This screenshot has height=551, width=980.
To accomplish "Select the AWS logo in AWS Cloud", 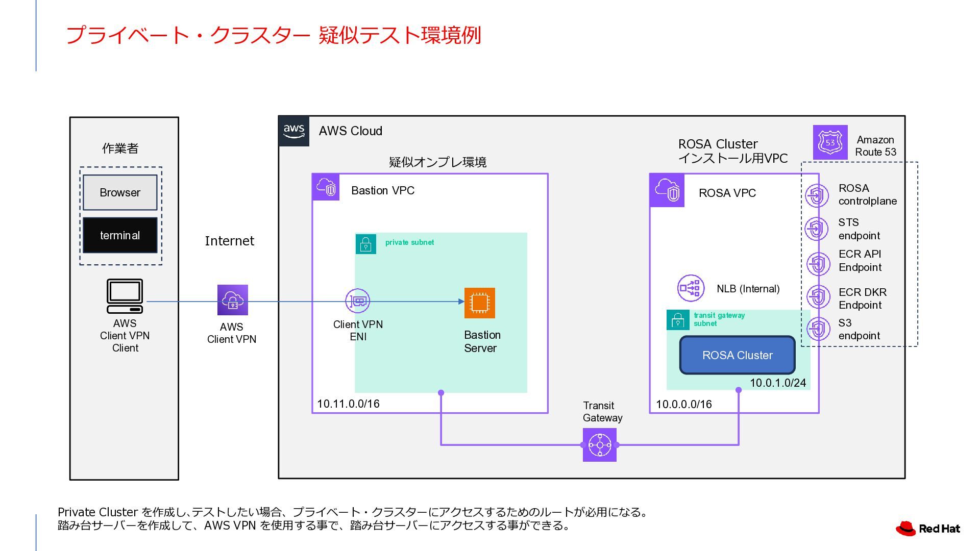I will click(294, 131).
